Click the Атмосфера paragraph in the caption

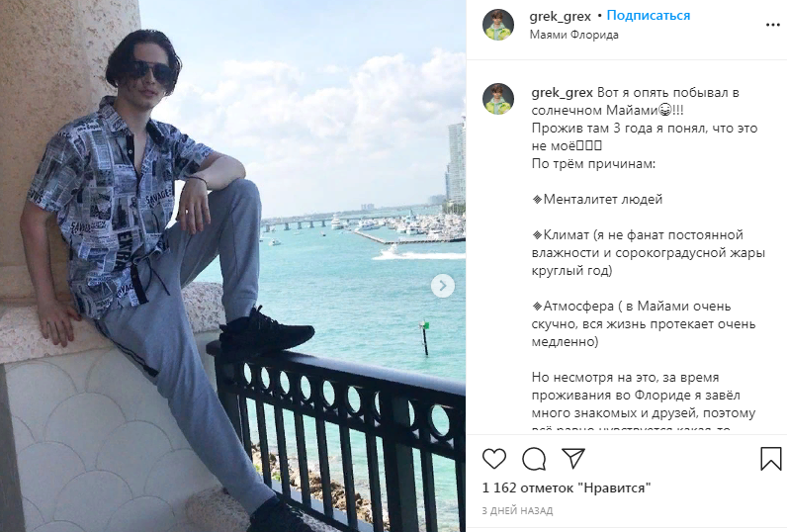(x=644, y=323)
